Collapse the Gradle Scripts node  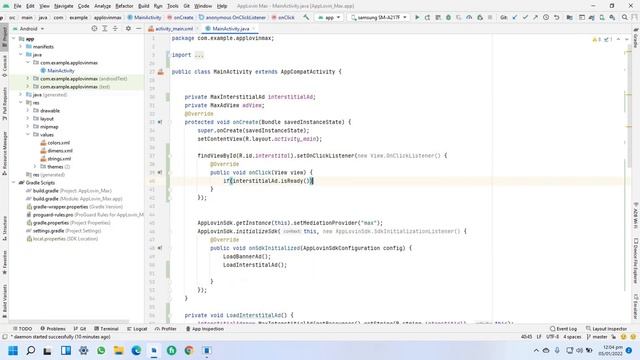(13, 182)
